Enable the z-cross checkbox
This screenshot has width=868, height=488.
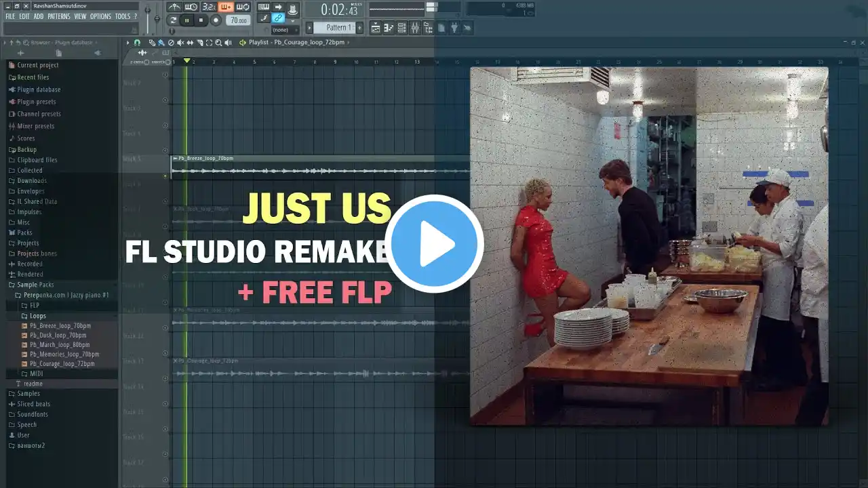pos(147,62)
